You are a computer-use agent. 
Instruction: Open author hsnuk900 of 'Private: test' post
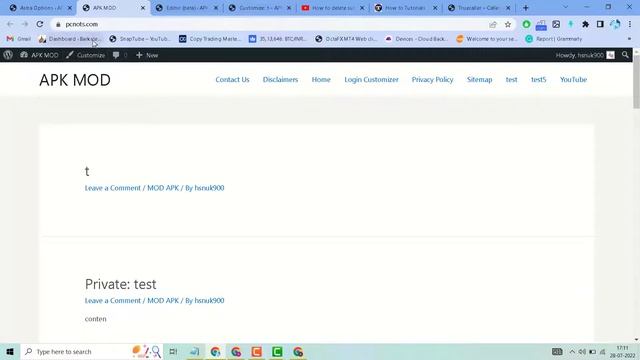click(x=209, y=300)
